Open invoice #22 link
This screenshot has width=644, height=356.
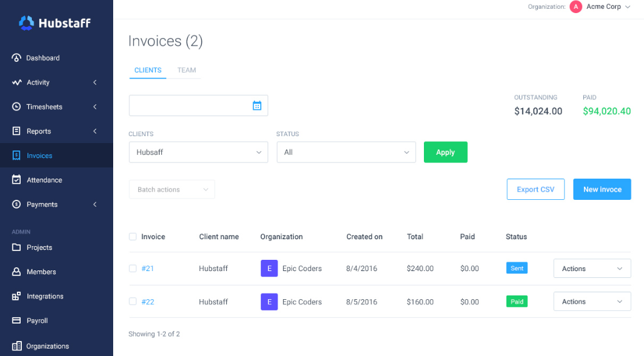(148, 302)
